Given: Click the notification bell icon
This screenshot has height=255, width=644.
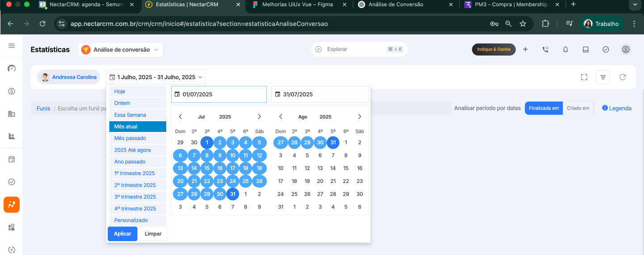Looking at the screenshot, I should point(565,50).
